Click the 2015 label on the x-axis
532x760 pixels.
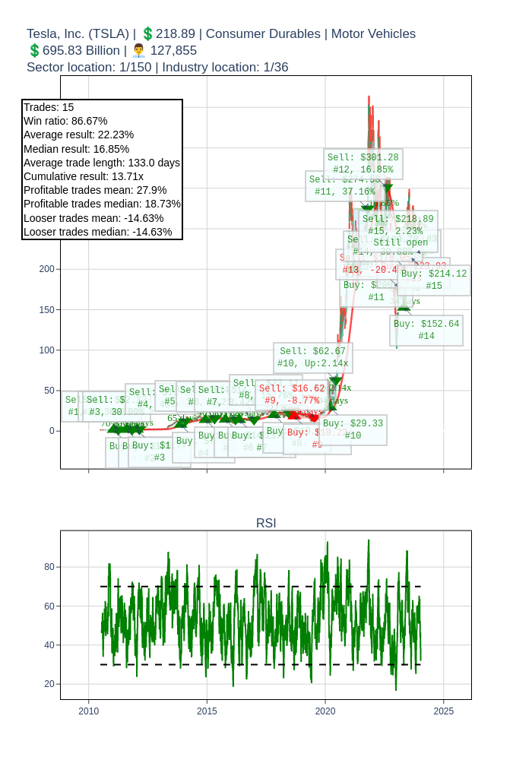(207, 711)
